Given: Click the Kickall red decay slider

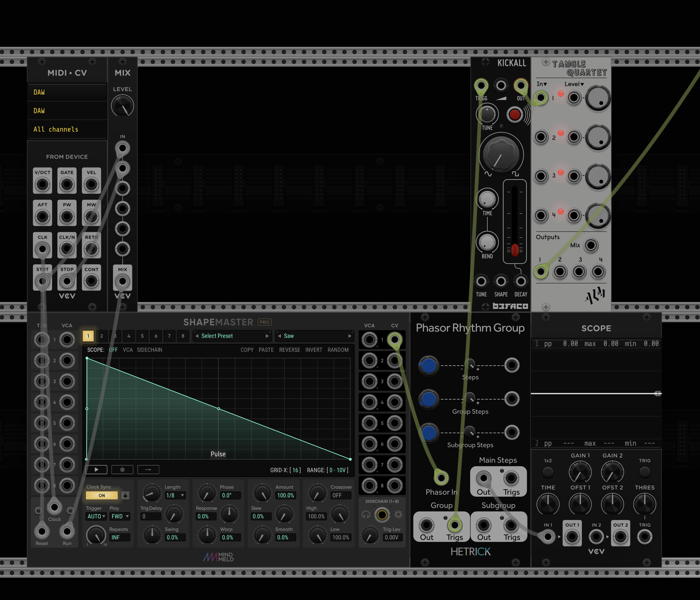Looking at the screenshot, I should point(515,250).
